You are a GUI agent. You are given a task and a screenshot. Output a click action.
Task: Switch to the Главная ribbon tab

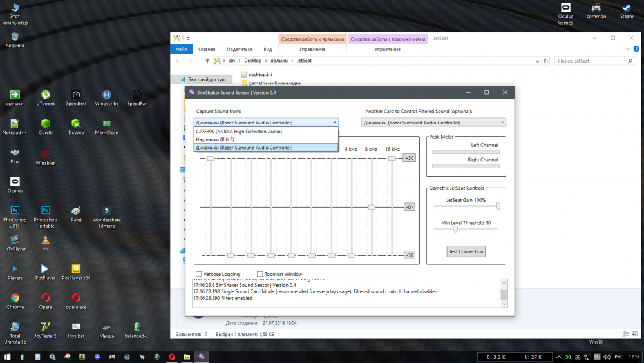point(207,49)
